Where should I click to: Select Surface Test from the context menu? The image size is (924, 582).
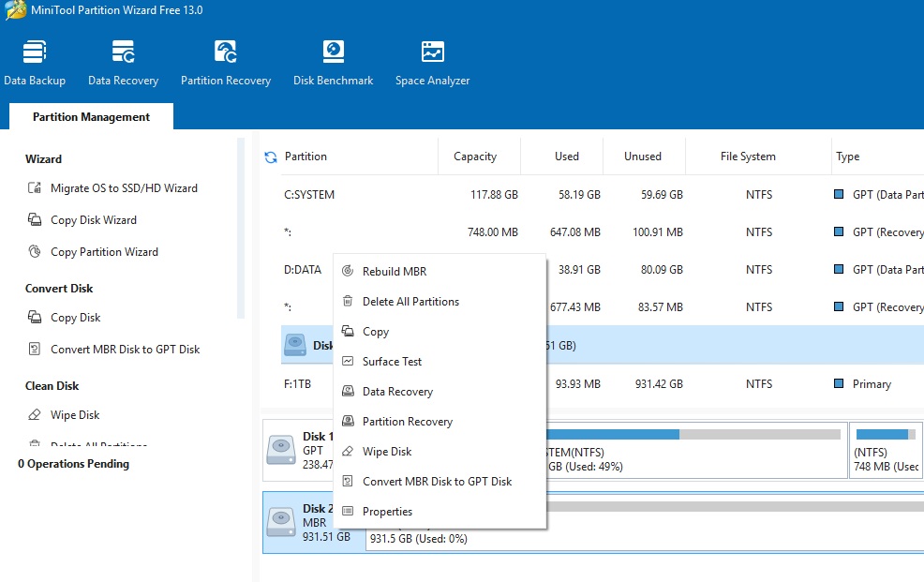pyautogui.click(x=392, y=362)
